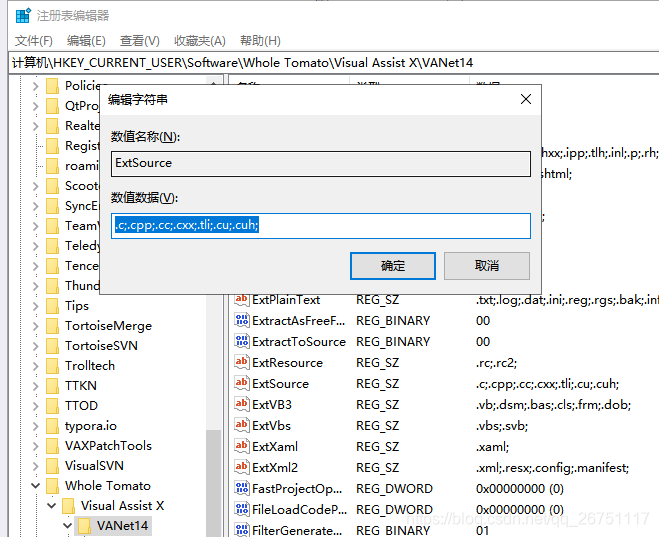Click the VisualSVN folder icon

53,466
